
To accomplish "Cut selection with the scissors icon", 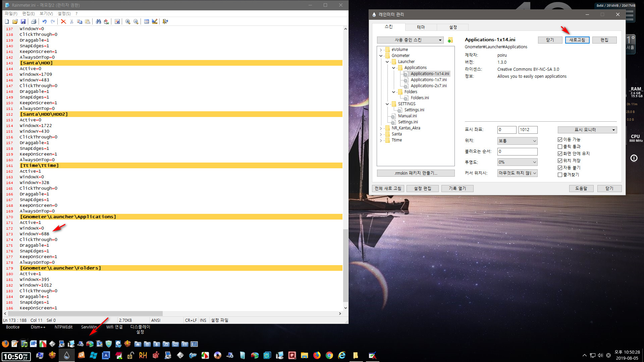I will (x=71, y=21).
